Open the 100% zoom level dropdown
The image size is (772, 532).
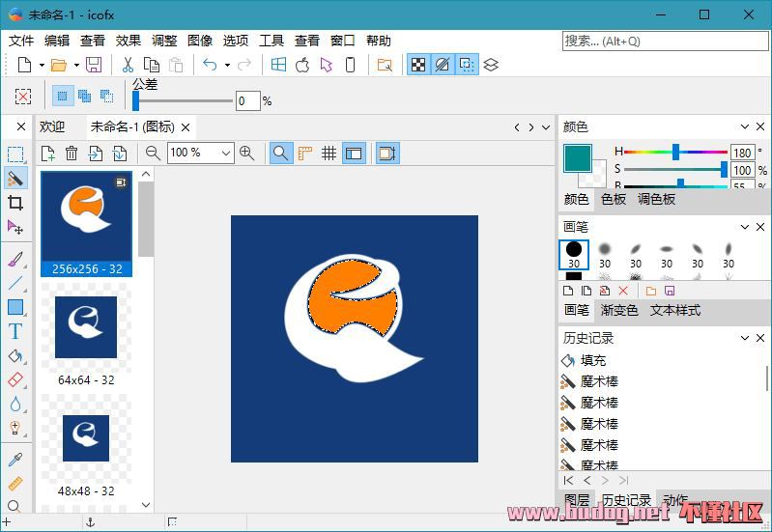tap(226, 153)
